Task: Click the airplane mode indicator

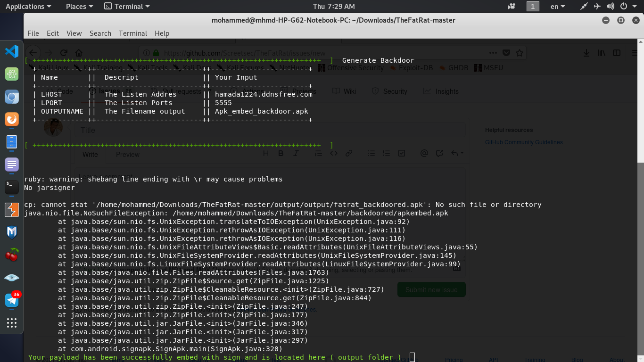Action: point(597,7)
